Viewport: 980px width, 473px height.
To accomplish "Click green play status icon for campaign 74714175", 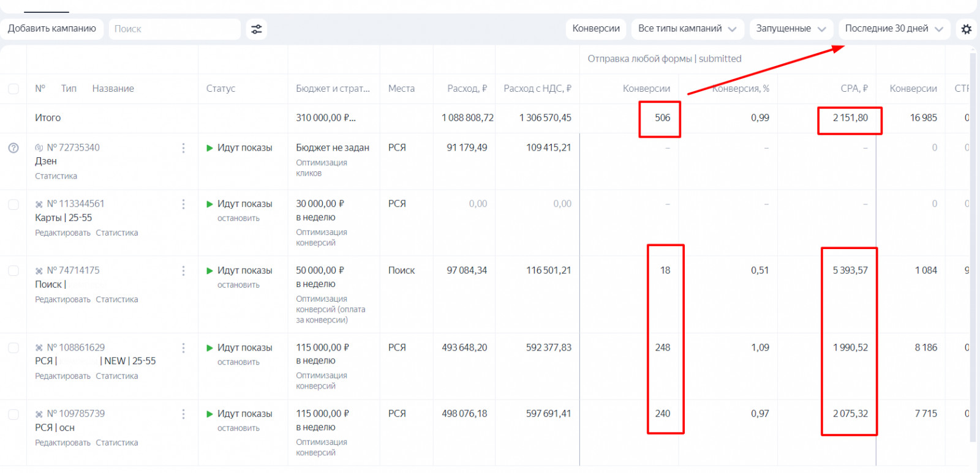I will coord(210,270).
